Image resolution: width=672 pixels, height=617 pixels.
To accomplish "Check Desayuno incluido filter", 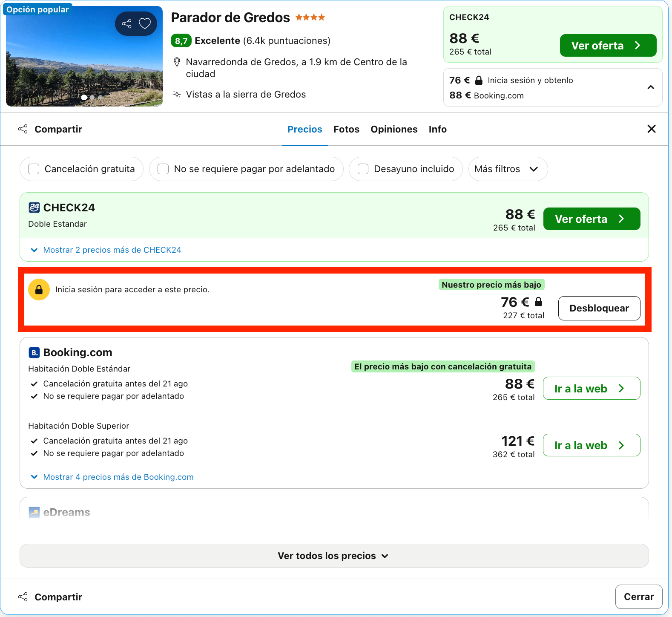I will pyautogui.click(x=363, y=169).
